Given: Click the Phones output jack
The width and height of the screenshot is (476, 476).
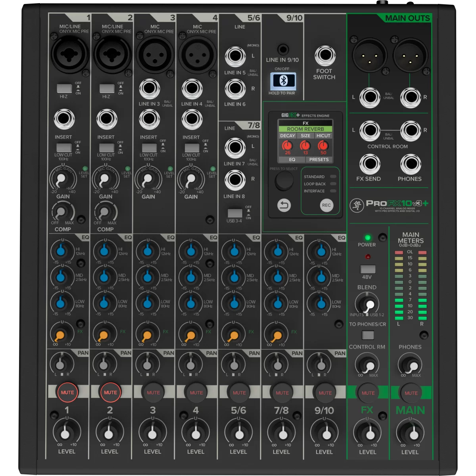Looking at the screenshot, I should click(410, 164).
